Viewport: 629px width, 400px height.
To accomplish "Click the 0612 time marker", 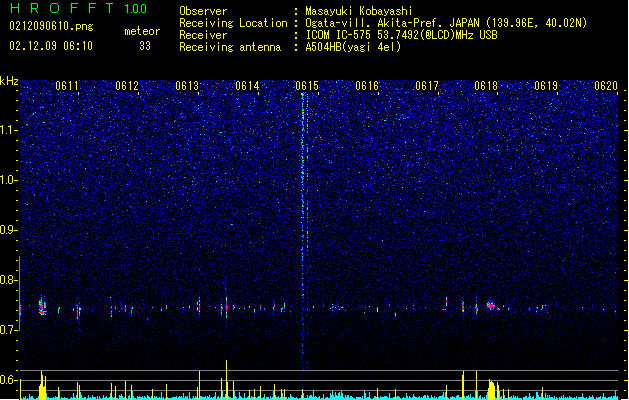I will point(127,85).
